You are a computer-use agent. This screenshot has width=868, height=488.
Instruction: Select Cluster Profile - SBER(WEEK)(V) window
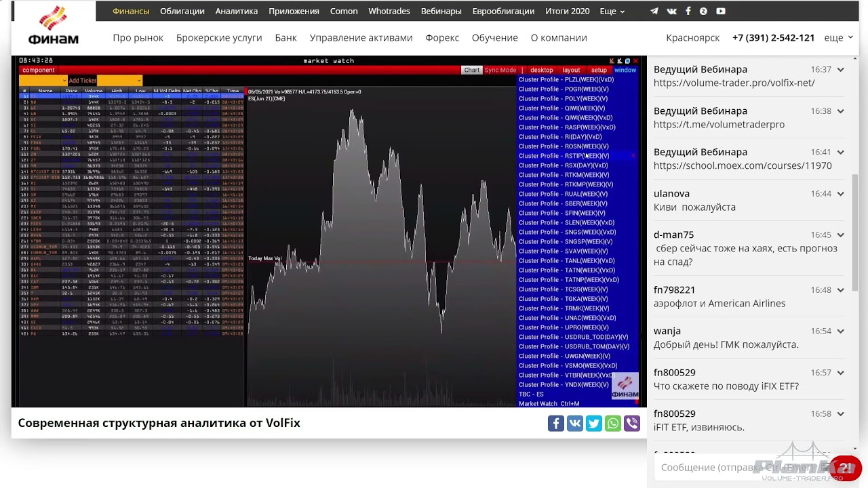tap(563, 203)
